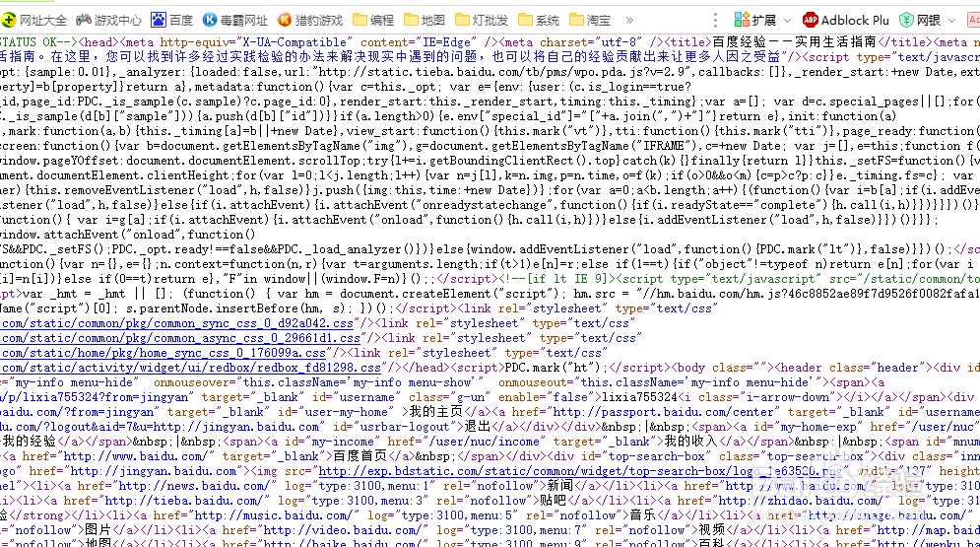Click the http://tieba.baidu.com/ href text

pos(184,501)
